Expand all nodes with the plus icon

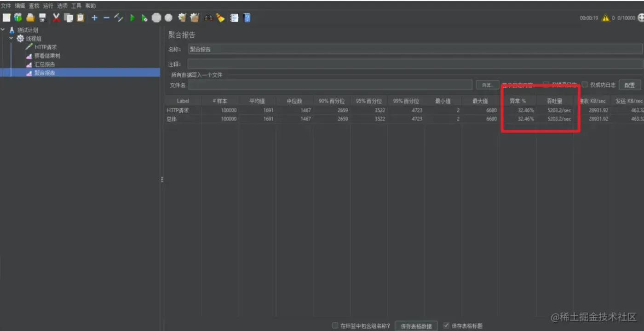point(94,18)
